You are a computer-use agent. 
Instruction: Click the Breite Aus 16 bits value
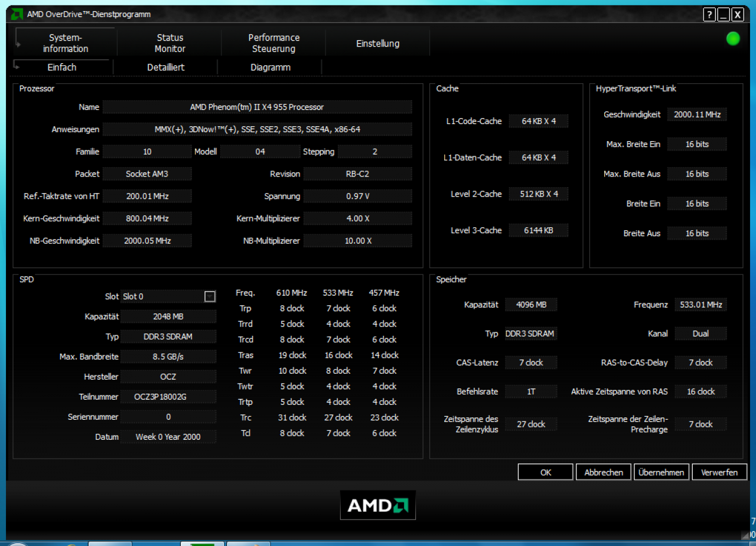[697, 233]
